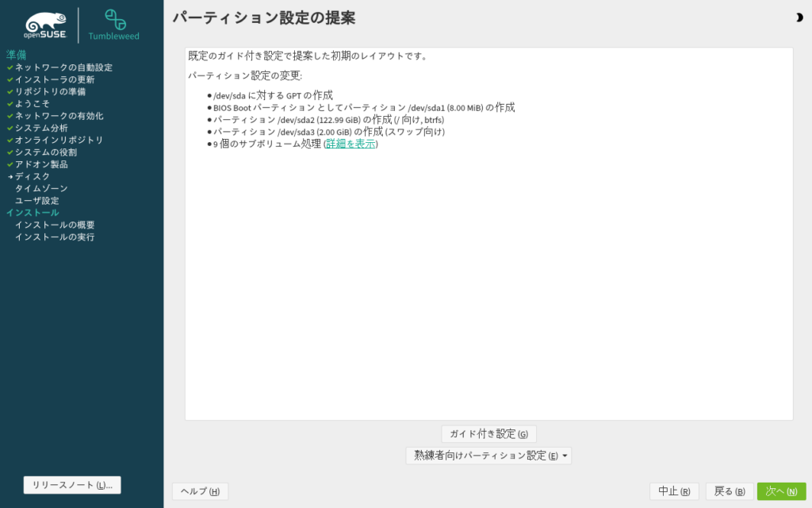Click inside the partition proposal text area
Viewport: 812px width, 508px height.
488,278
